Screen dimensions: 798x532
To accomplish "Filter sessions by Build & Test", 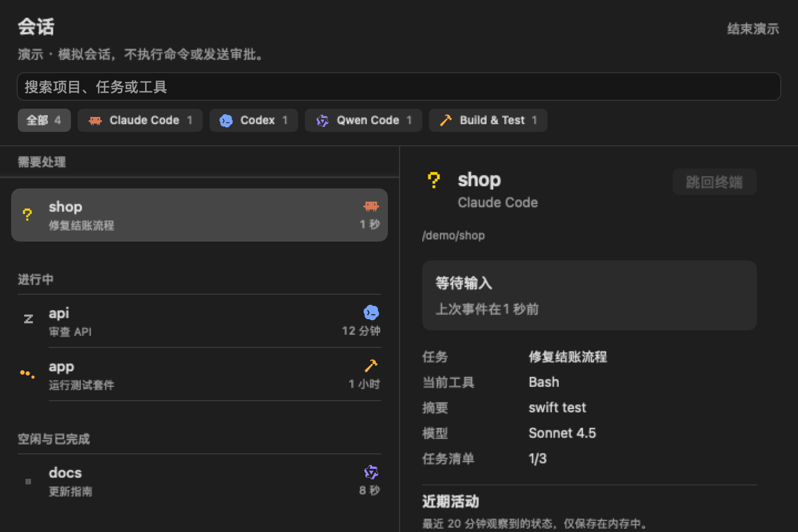I will [488, 120].
